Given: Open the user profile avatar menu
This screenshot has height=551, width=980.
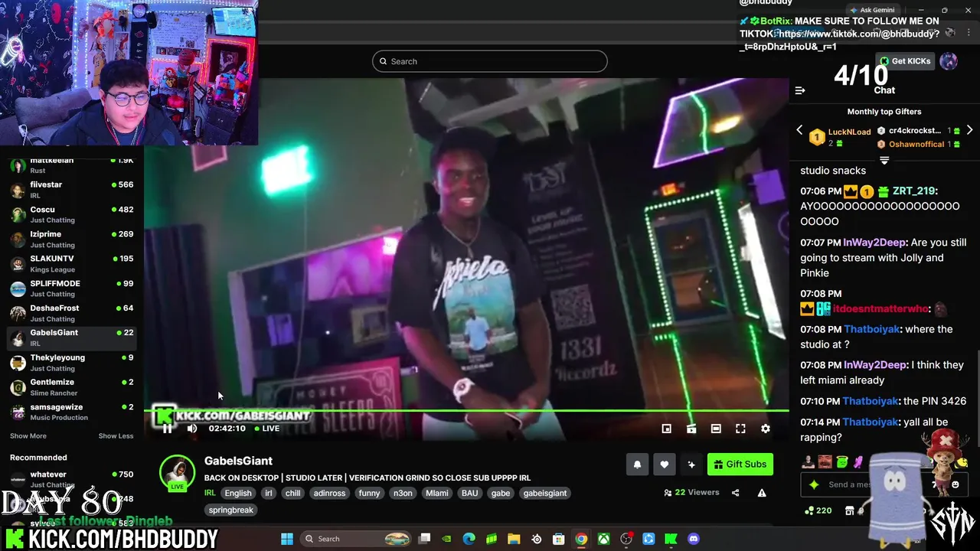Looking at the screenshot, I should tap(949, 61).
